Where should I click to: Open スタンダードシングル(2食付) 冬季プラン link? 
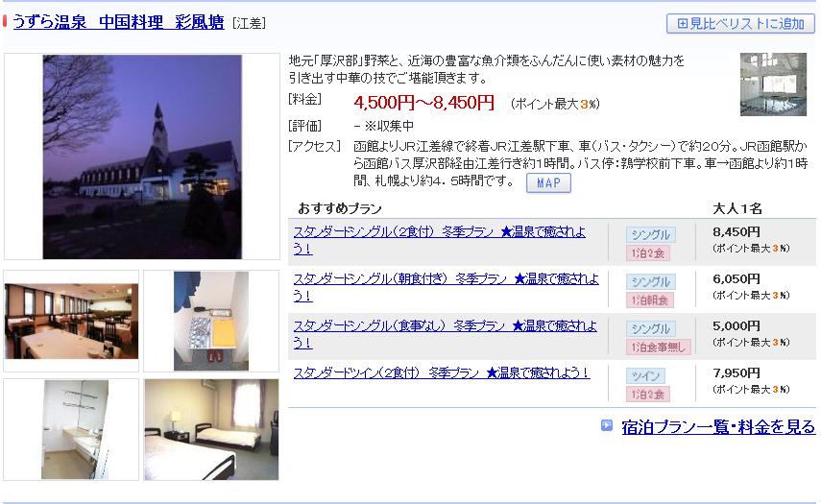point(439,240)
